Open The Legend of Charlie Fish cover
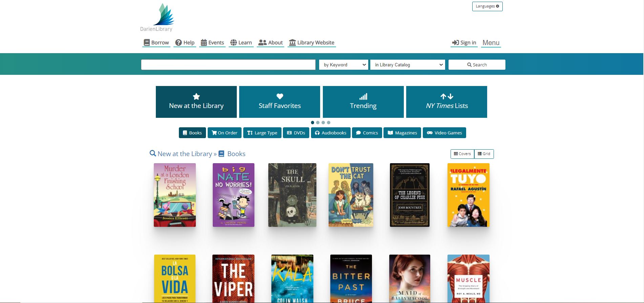Screen dimensions: 644x303 tap(410, 195)
